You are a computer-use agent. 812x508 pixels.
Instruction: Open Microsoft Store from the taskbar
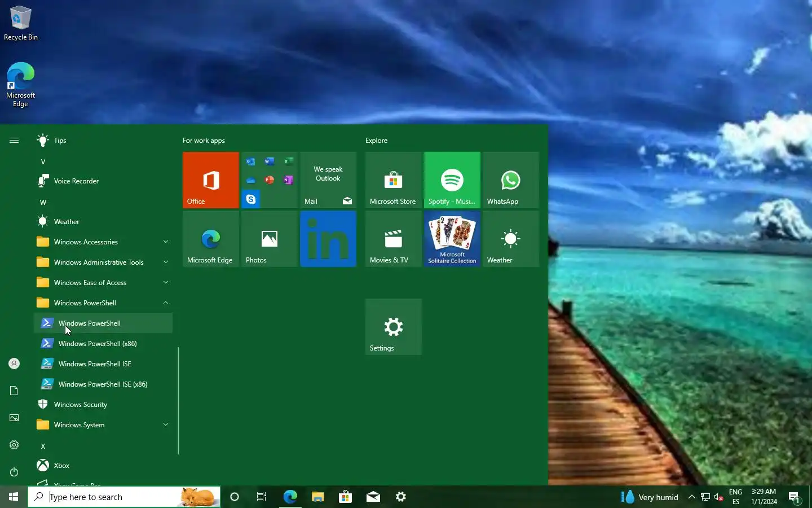(345, 497)
